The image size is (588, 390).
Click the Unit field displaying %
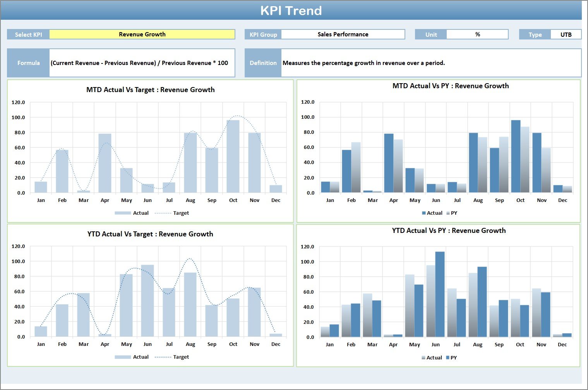pos(477,34)
